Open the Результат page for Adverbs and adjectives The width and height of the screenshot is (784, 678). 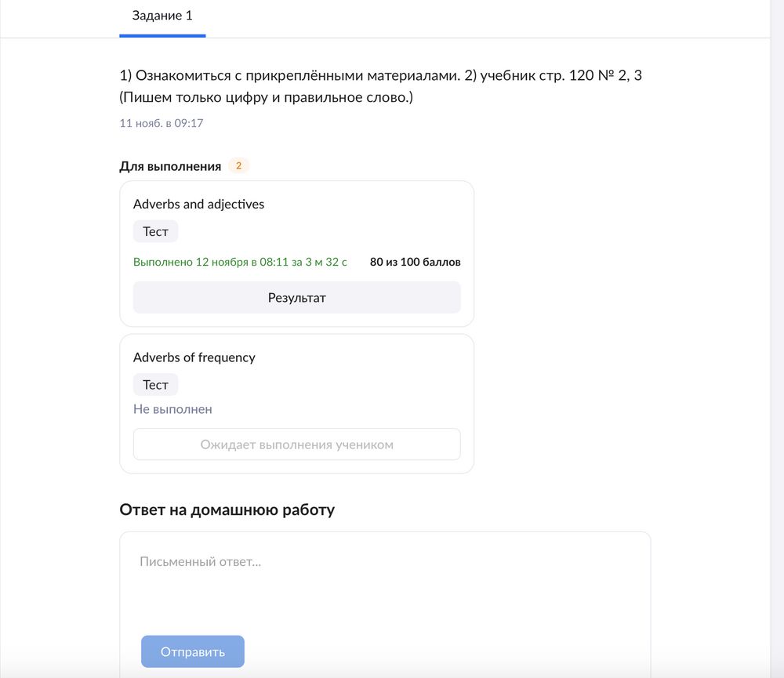click(x=297, y=298)
